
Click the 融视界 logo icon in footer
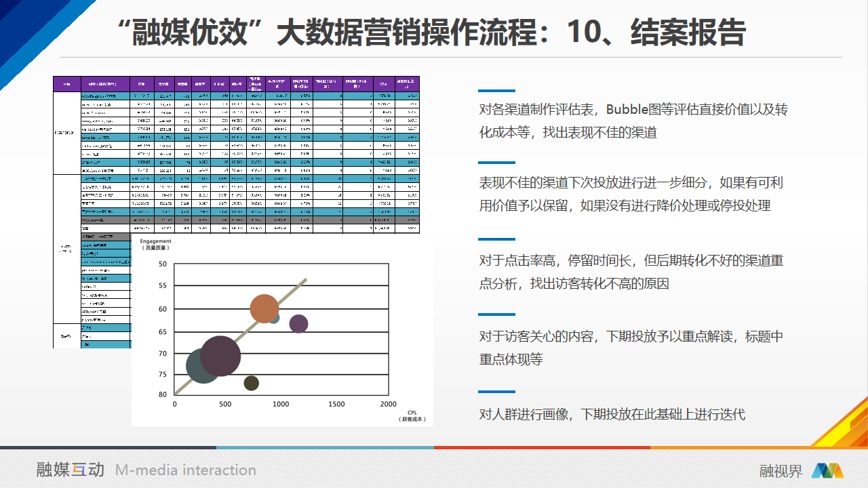[x=827, y=470]
